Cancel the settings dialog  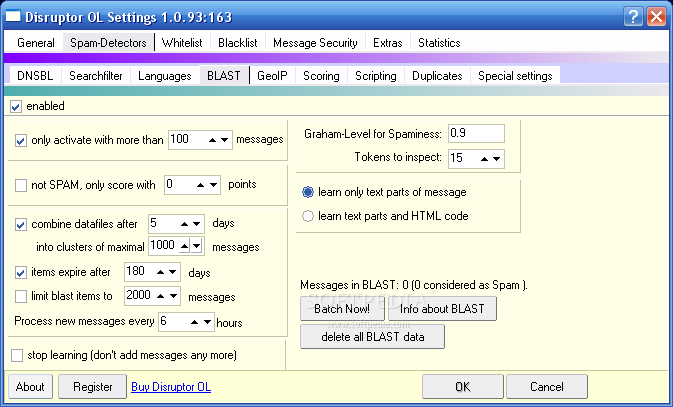click(x=547, y=386)
